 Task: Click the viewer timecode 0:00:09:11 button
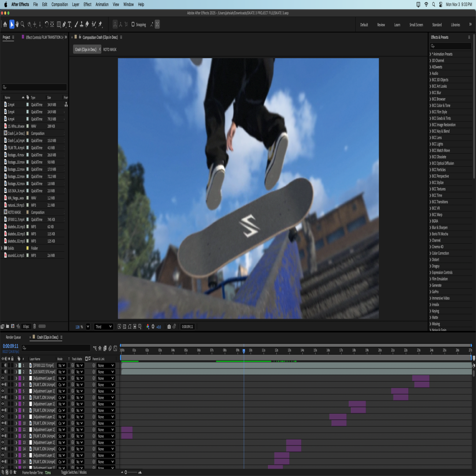188,327
